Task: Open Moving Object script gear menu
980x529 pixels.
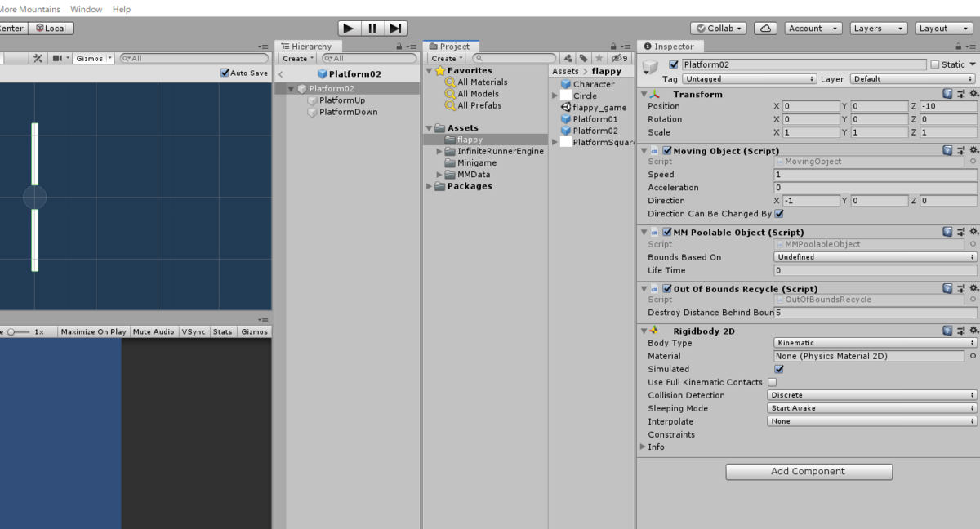Action: (x=973, y=150)
